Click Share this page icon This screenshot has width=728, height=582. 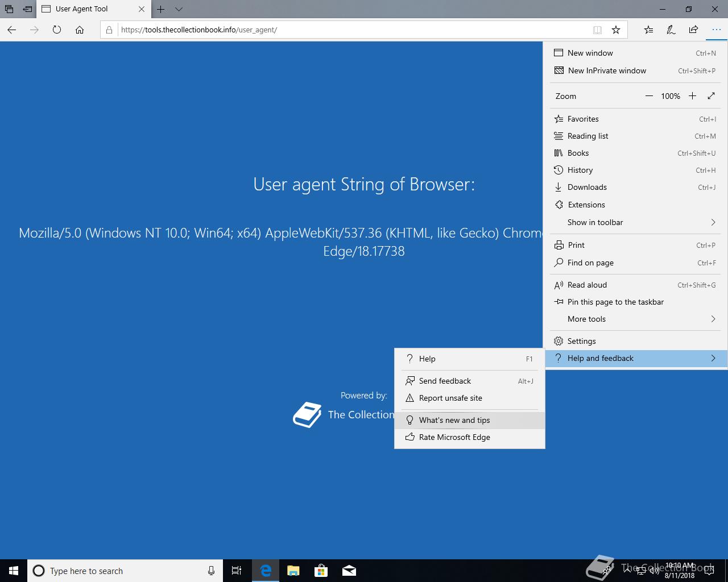click(693, 30)
